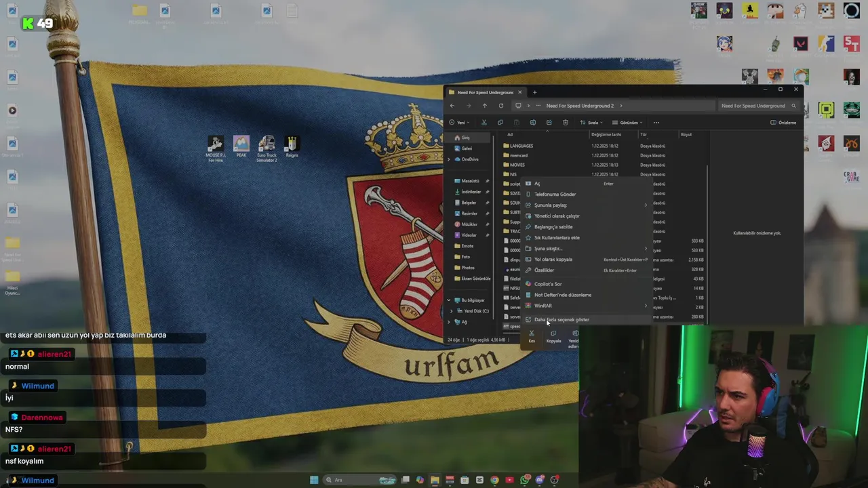This screenshot has width=868, height=488.
Task: Sort by Değiştirme tarihi column header
Action: [606, 135]
